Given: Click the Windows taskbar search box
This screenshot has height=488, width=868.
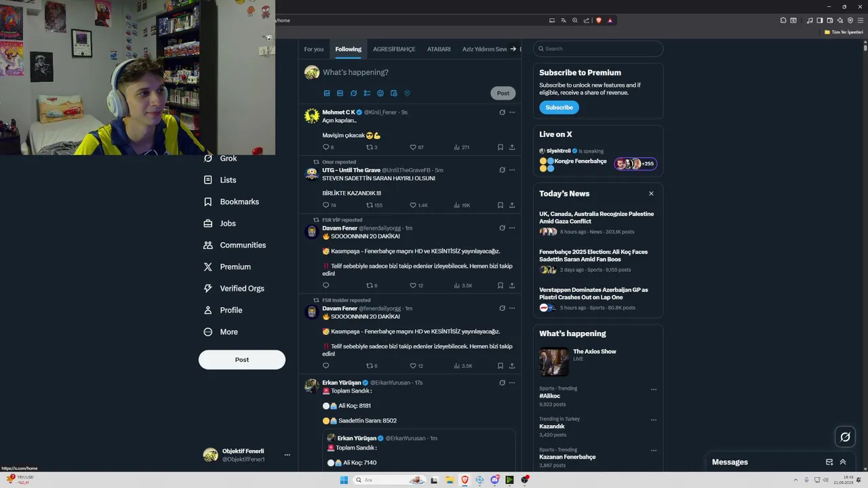Looking at the screenshot, I should [x=391, y=480].
